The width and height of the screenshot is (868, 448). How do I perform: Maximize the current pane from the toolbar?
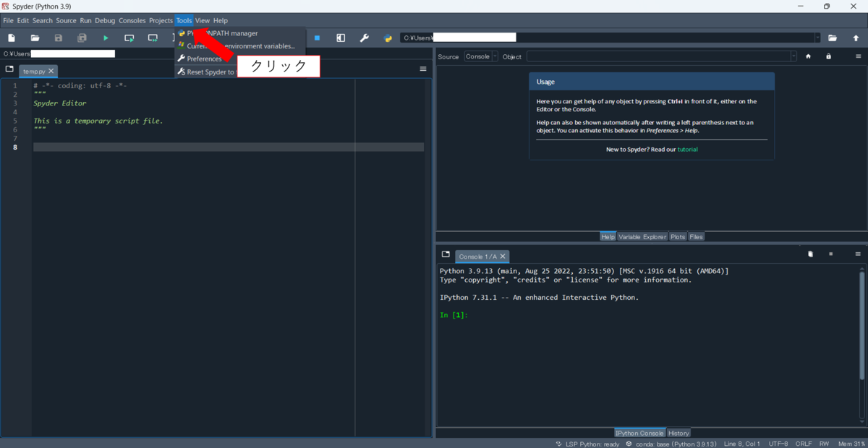(x=341, y=38)
